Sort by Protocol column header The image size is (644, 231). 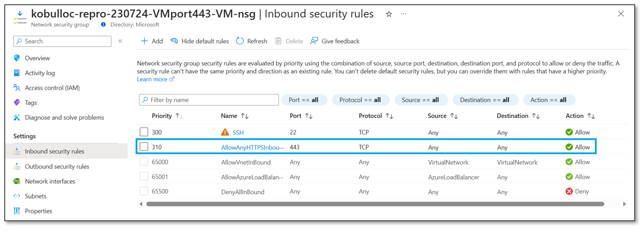pyautogui.click(x=376, y=116)
